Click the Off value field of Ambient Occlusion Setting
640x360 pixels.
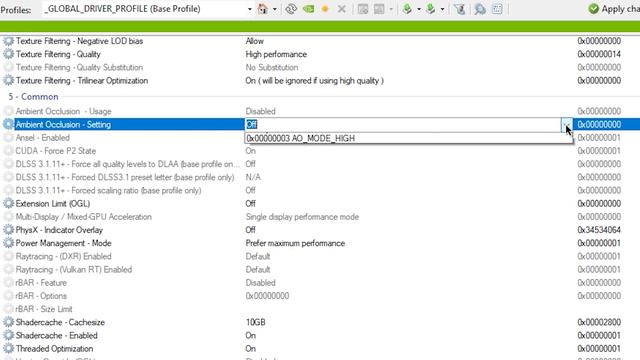pos(403,124)
